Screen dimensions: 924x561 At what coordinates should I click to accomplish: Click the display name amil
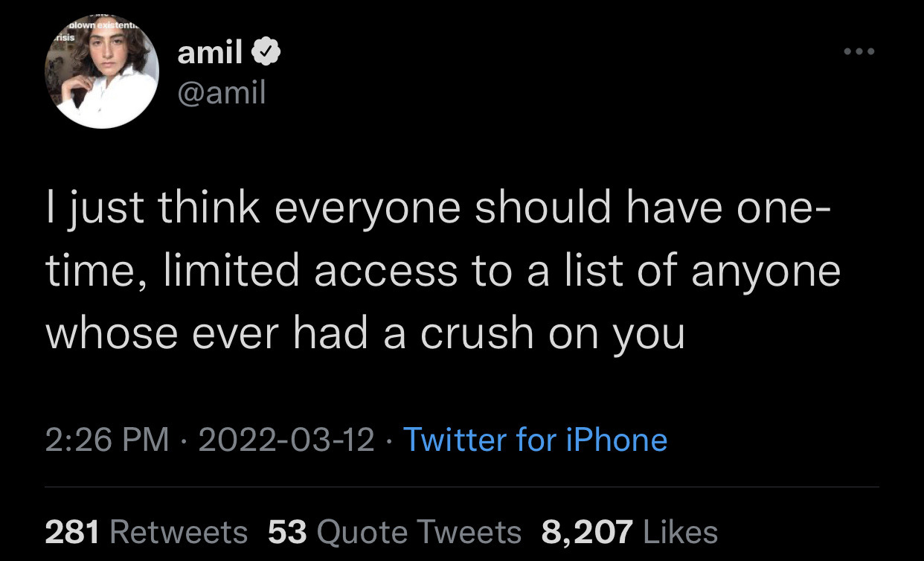tap(210, 53)
